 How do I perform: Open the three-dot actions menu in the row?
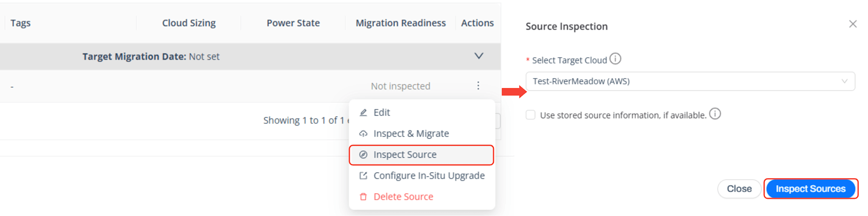coord(478,86)
